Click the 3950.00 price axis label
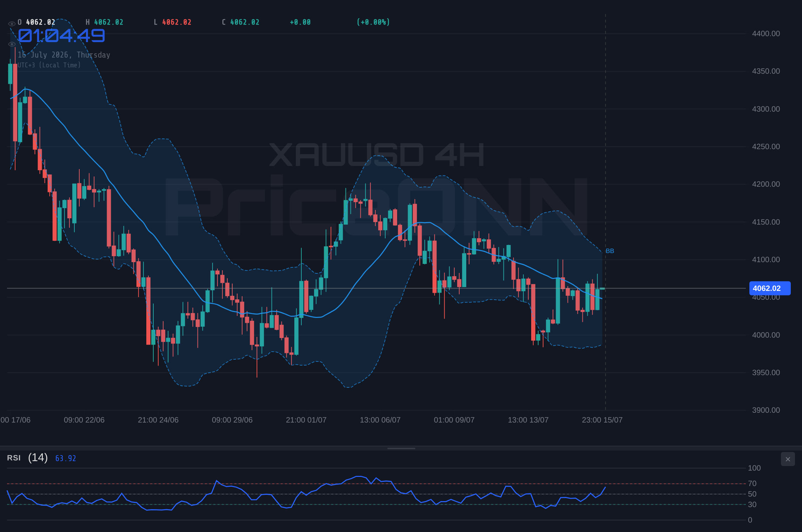The width and height of the screenshot is (802, 532). click(x=766, y=373)
